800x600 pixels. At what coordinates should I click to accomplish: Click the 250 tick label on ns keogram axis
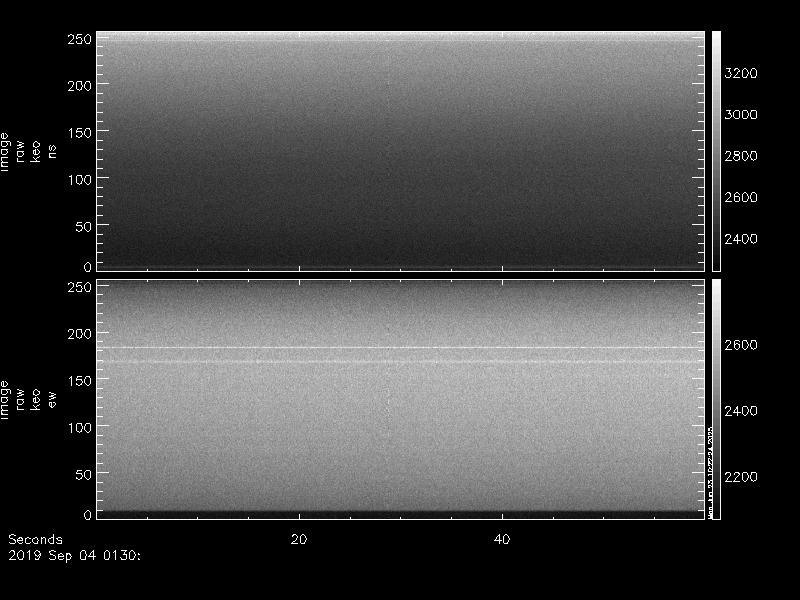click(x=79, y=39)
